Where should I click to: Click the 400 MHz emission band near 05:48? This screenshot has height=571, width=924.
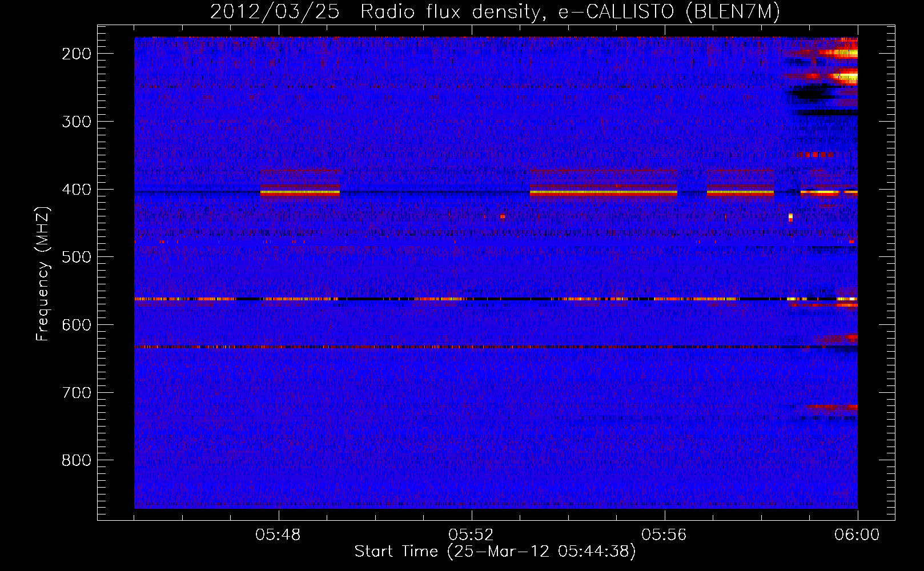point(300,193)
